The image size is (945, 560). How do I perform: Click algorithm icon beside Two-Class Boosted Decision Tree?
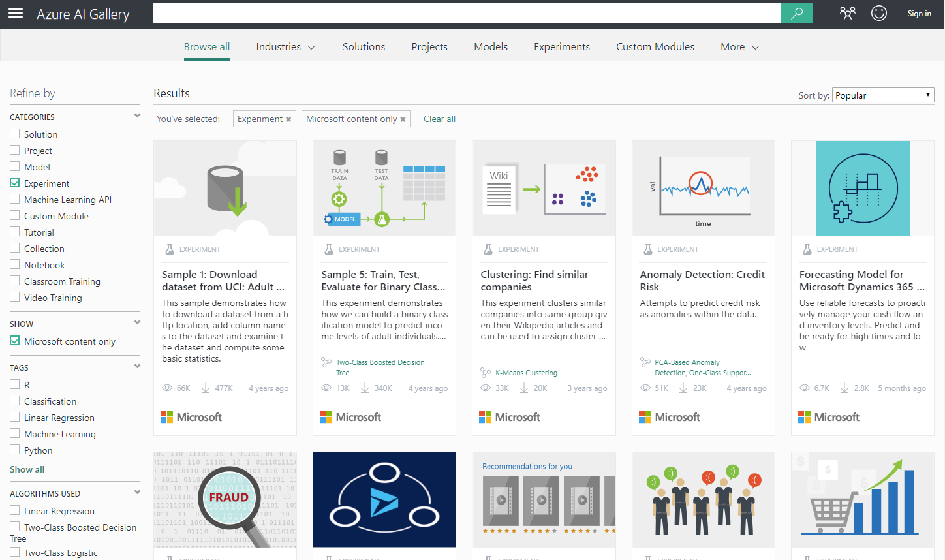[326, 362]
